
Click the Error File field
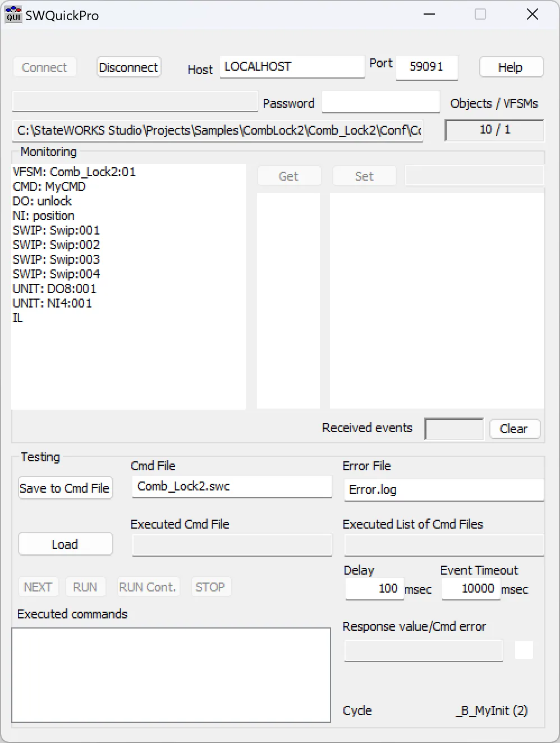(443, 489)
